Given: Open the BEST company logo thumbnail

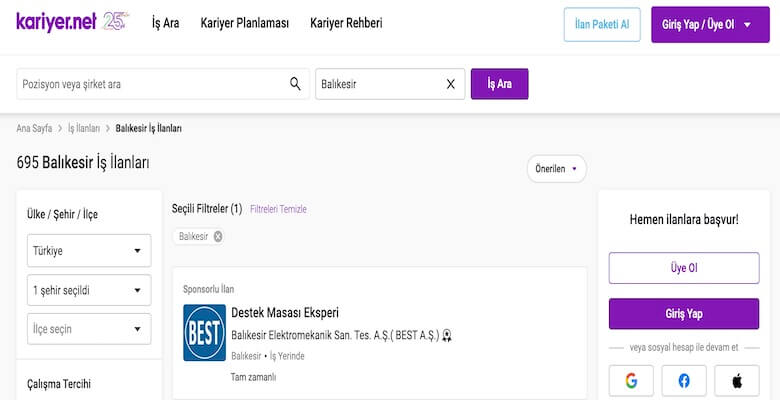Looking at the screenshot, I should [x=204, y=332].
